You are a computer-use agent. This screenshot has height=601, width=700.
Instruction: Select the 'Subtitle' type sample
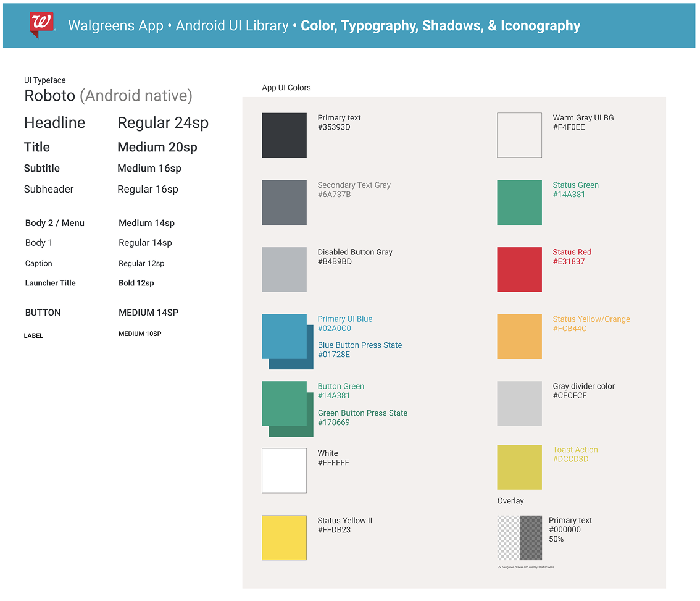(42, 168)
